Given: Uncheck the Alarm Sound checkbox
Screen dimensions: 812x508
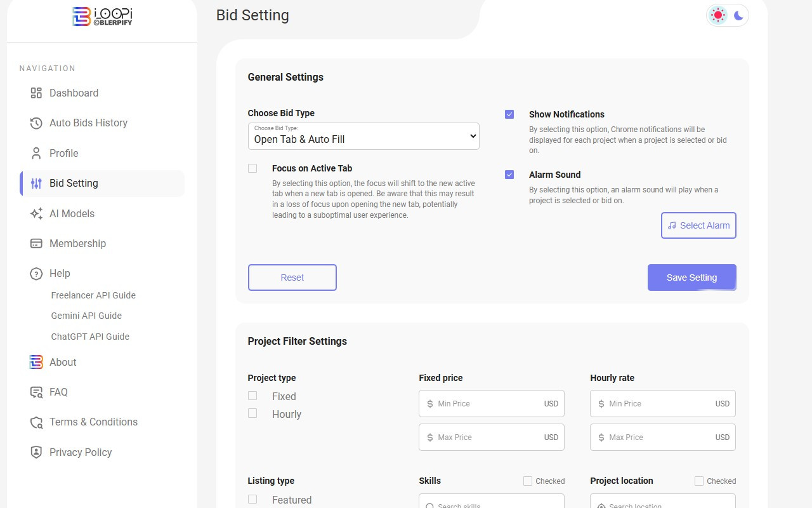Looking at the screenshot, I should point(509,175).
